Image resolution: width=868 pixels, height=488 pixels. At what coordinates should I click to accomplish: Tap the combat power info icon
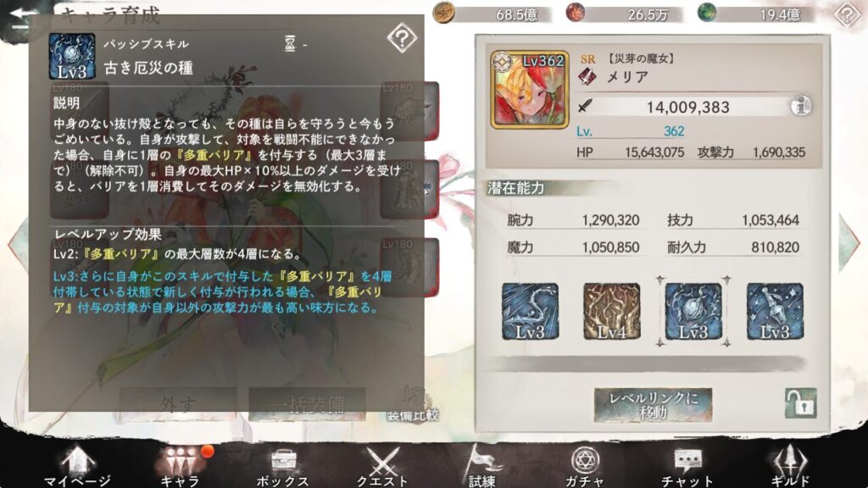coord(800,105)
